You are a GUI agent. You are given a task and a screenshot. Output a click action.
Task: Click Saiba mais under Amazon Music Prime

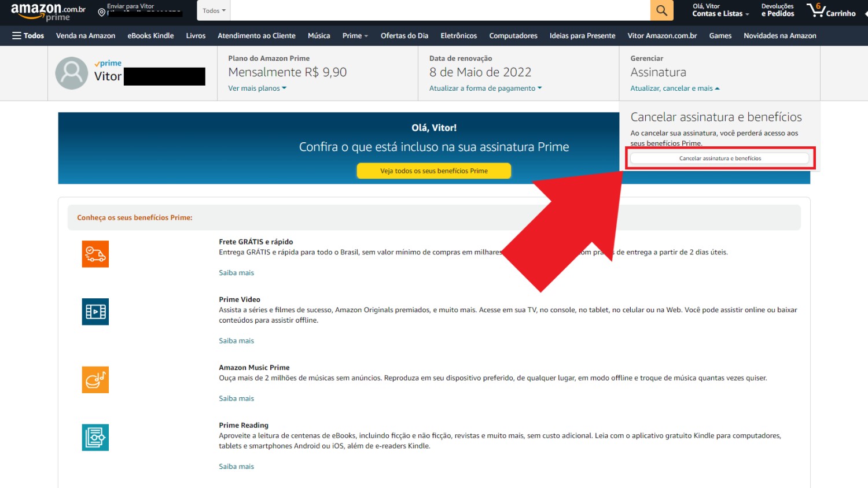click(236, 399)
